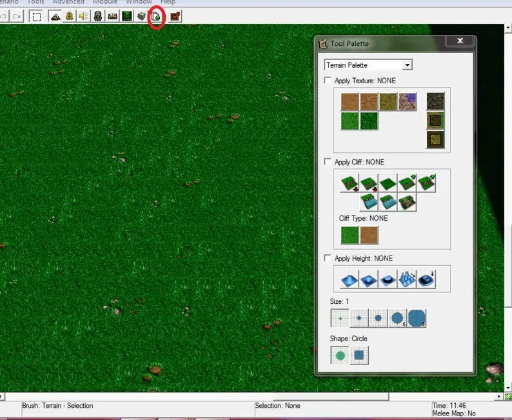Screen dimensions: 512x420
Task: Open the Object Manager cube icon
Action: coord(141,16)
